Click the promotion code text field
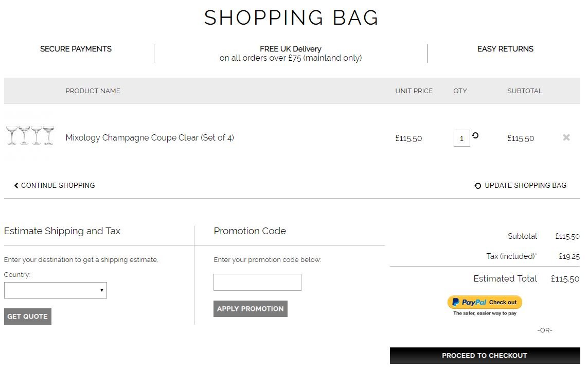The width and height of the screenshot is (588, 368). [257, 282]
